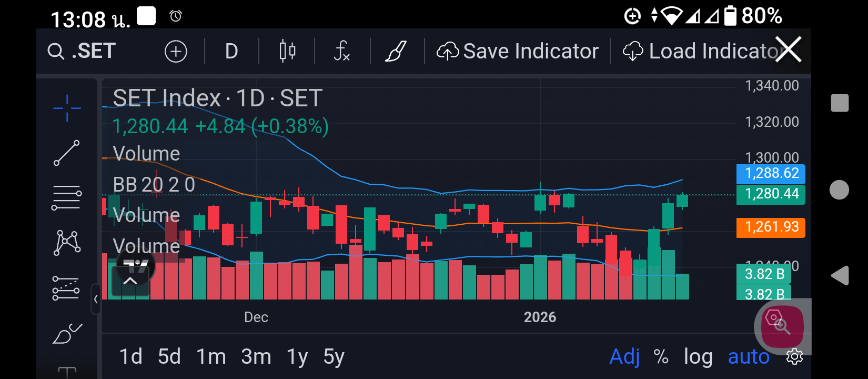Collapse the indicator legend with chevron

pyautogui.click(x=130, y=281)
